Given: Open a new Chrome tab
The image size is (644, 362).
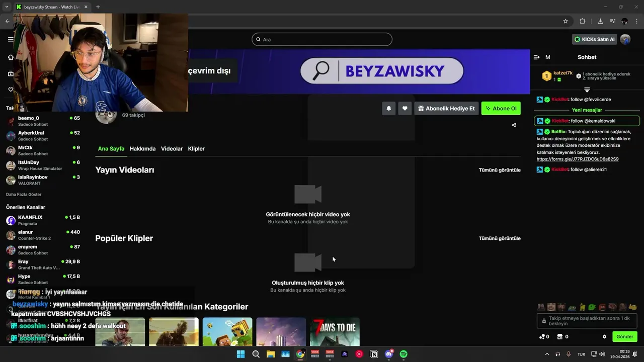Looking at the screenshot, I should click(98, 7).
